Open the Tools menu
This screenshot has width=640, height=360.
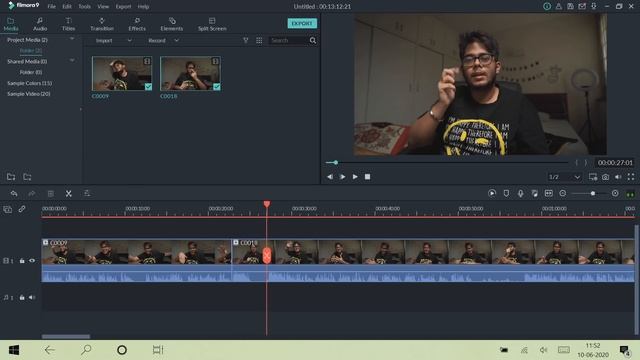pos(84,7)
